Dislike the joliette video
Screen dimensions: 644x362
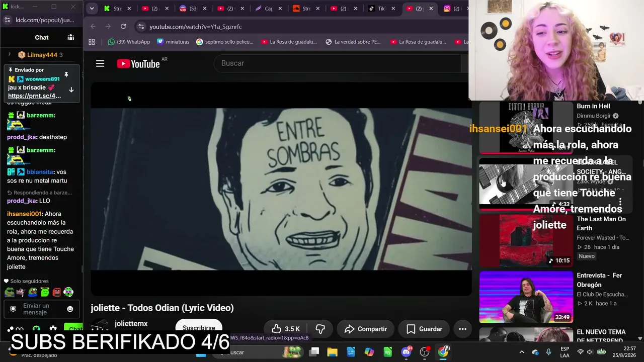pyautogui.click(x=320, y=329)
